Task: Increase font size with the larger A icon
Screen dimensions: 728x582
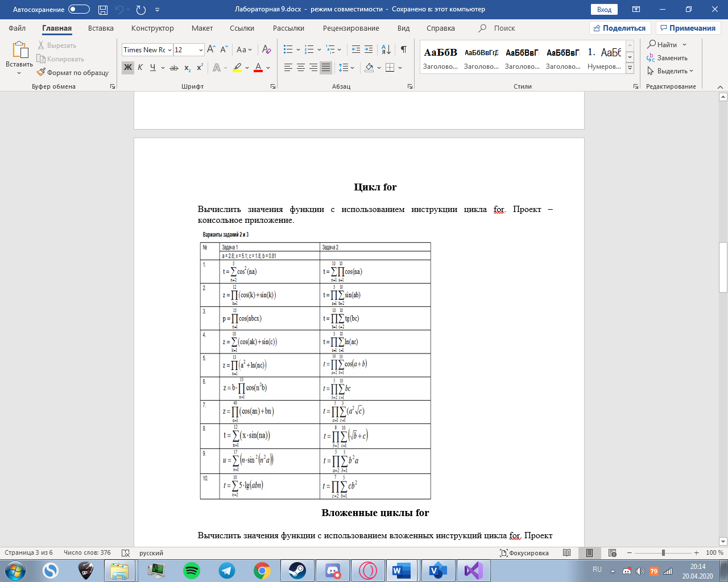Action: (211, 50)
